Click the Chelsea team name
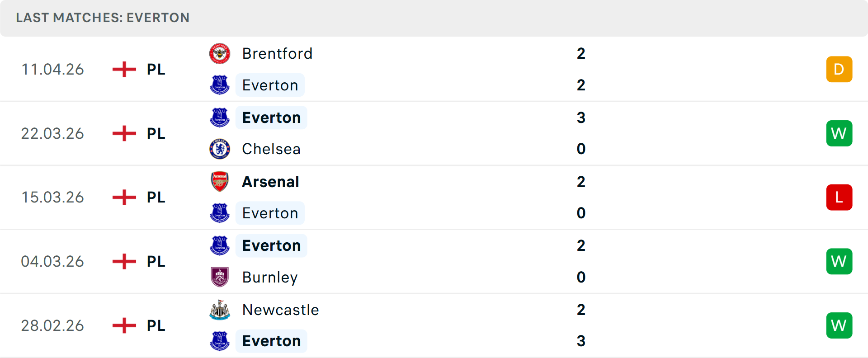868x358 pixels. pyautogui.click(x=271, y=149)
